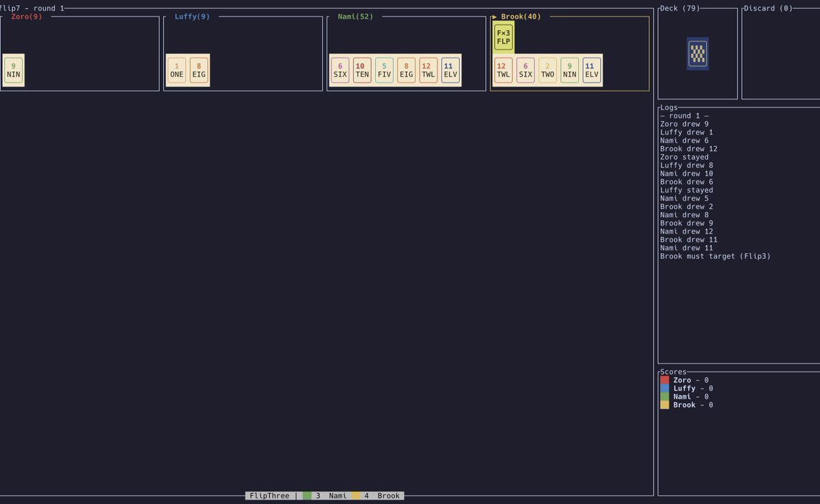Select log line "Nami drew 8"
This screenshot has height=504, width=820.
click(684, 215)
